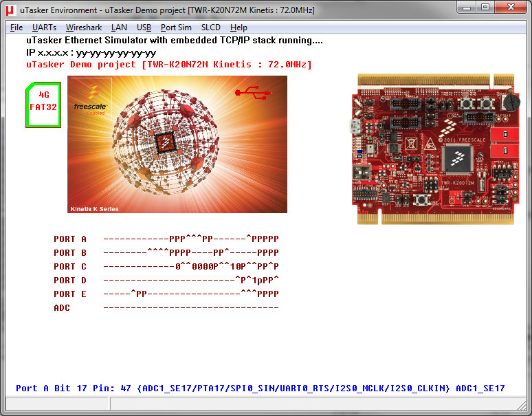Click the ADC label

62,308
